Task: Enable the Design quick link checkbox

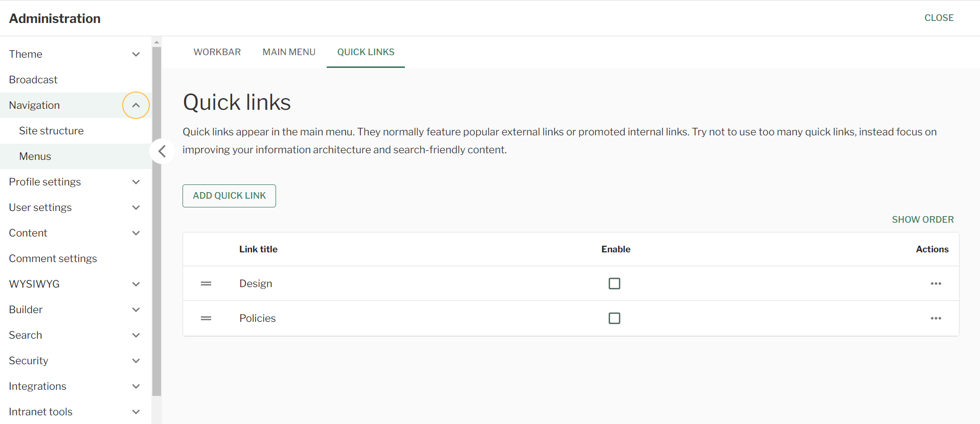Action: [x=614, y=284]
